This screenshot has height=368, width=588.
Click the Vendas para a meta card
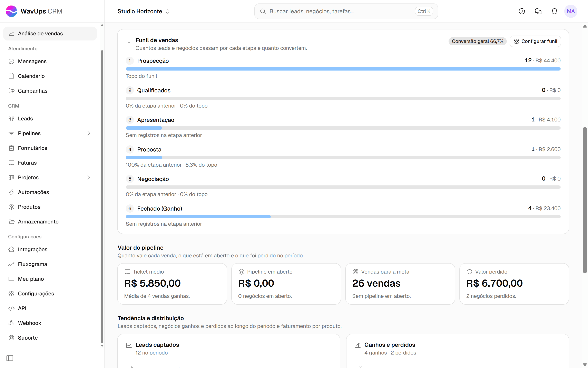pyautogui.click(x=400, y=284)
